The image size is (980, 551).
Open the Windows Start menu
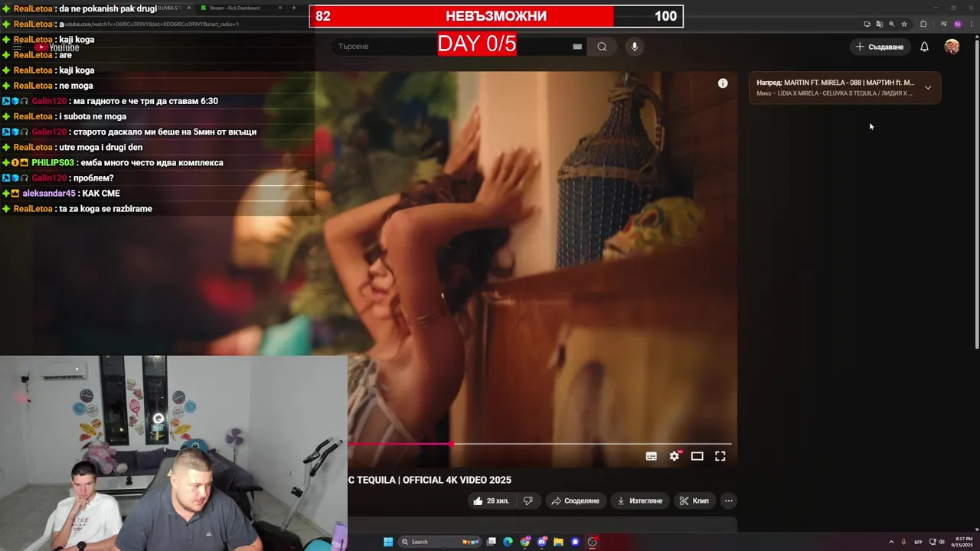[x=388, y=542]
